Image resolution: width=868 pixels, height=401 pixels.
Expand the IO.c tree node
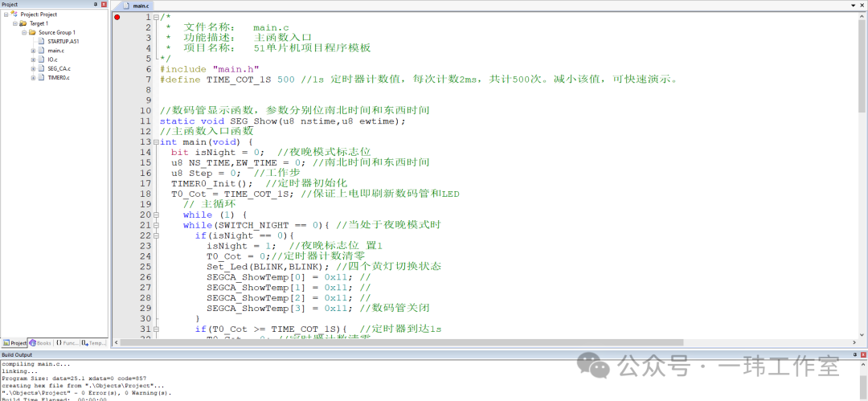[x=33, y=59]
